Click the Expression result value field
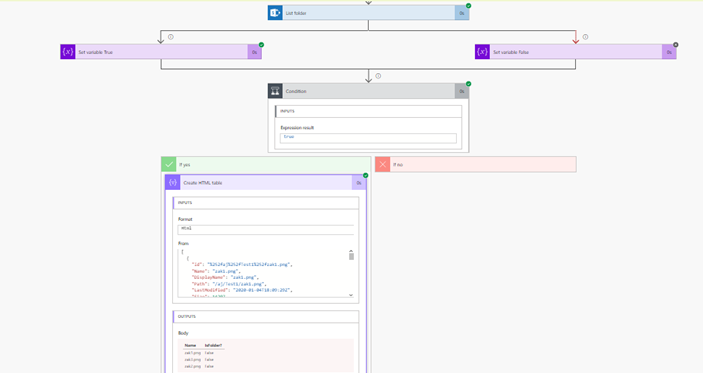 (x=369, y=138)
